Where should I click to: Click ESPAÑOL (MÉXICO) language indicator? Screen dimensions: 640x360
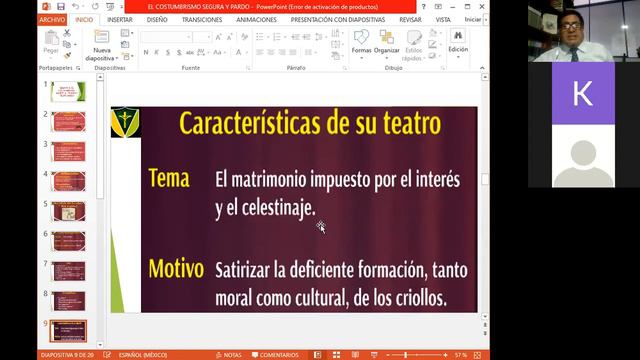[x=143, y=355]
